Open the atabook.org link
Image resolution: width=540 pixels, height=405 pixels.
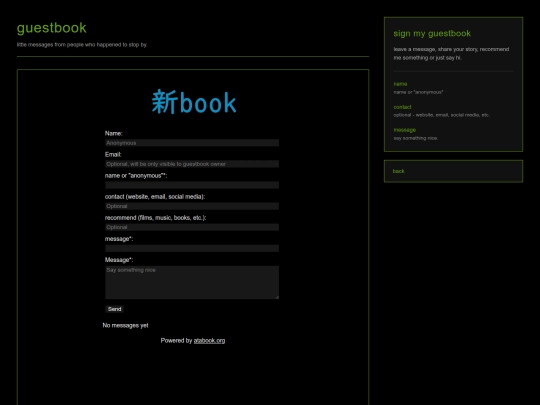209,341
